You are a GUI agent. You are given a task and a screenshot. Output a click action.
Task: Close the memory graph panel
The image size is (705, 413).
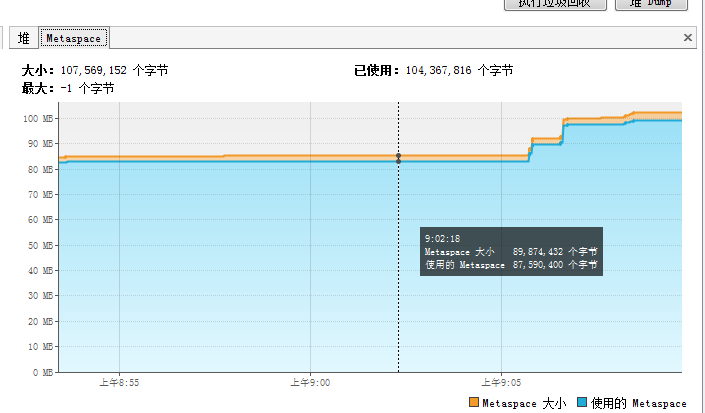(x=687, y=38)
